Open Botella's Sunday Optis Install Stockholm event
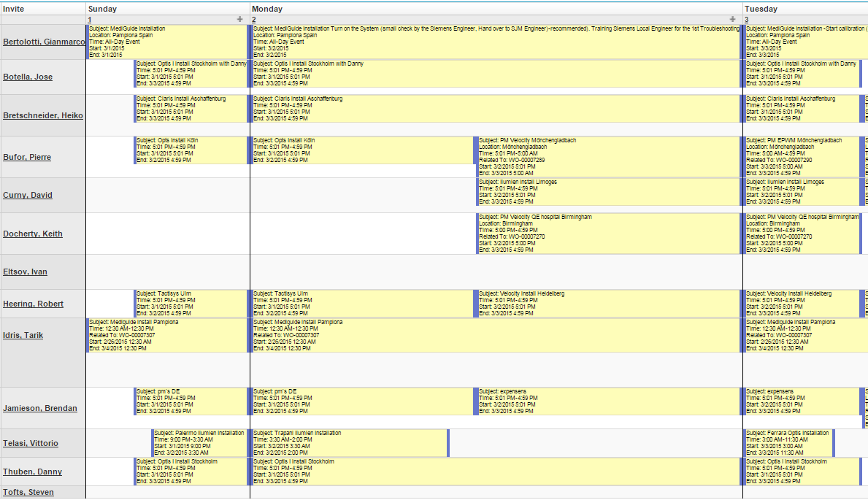This screenshot has width=868, height=500. (191, 74)
